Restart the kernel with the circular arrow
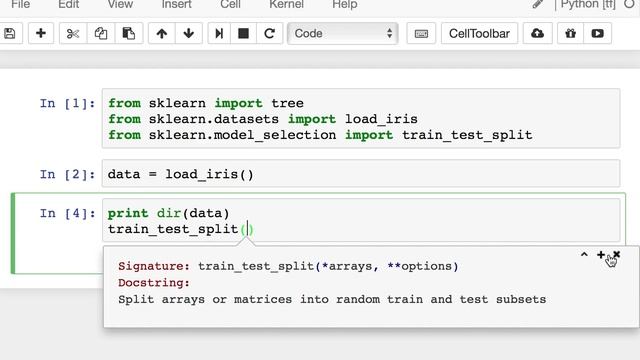The image size is (640, 360). click(x=269, y=33)
